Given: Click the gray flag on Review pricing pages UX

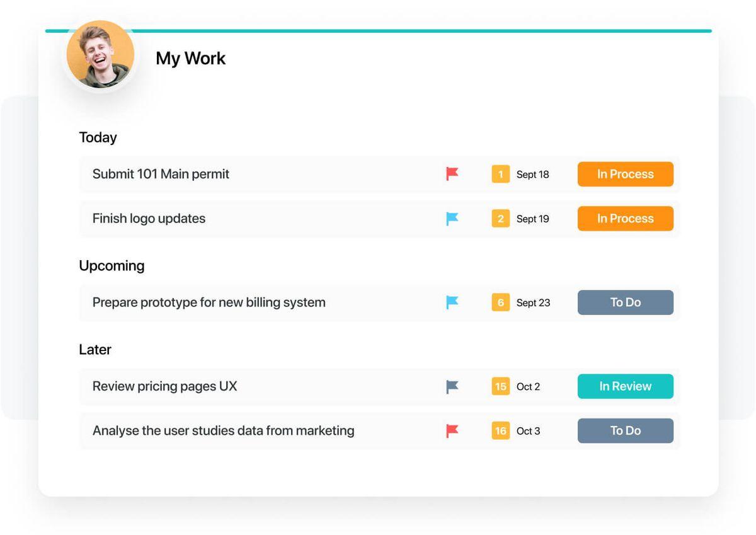Looking at the screenshot, I should (452, 386).
